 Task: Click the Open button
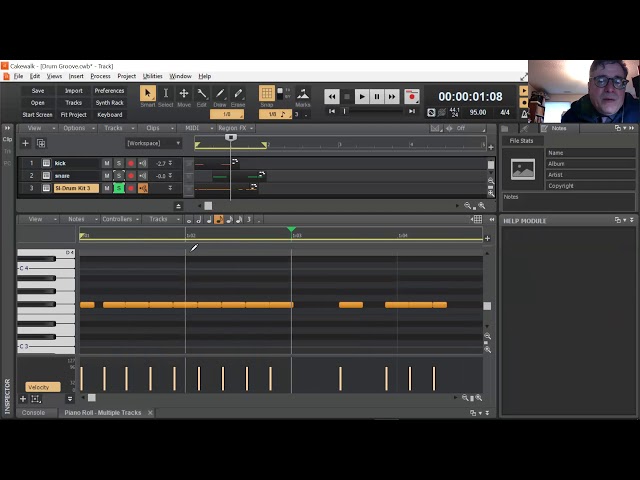[38, 103]
